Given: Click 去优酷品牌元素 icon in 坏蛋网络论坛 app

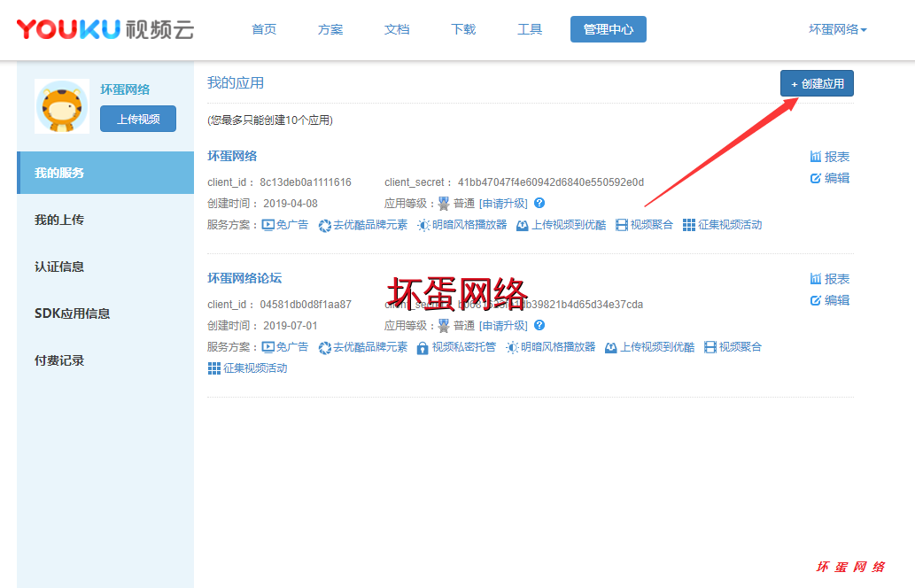Looking at the screenshot, I should pyautogui.click(x=324, y=348).
